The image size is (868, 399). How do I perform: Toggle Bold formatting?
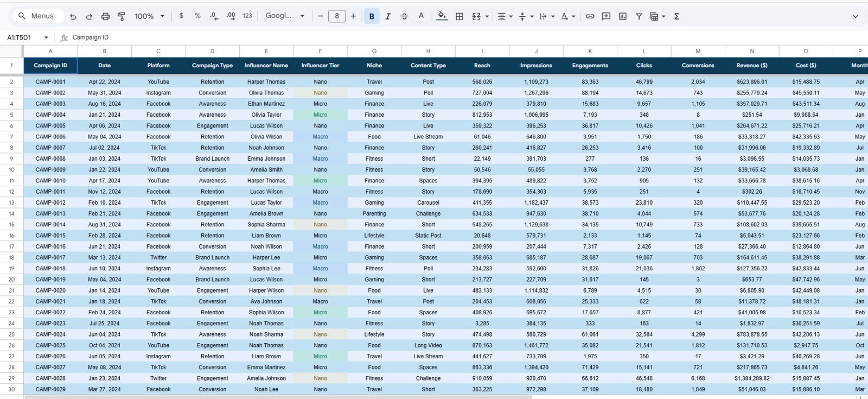(372, 16)
